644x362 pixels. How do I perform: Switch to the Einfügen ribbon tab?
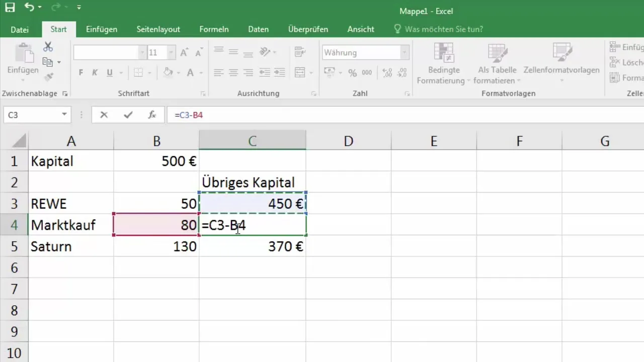coord(102,29)
